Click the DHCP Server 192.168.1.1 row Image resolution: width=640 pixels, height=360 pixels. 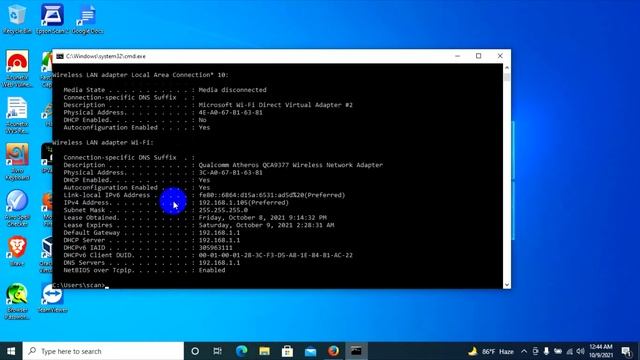click(x=152, y=240)
